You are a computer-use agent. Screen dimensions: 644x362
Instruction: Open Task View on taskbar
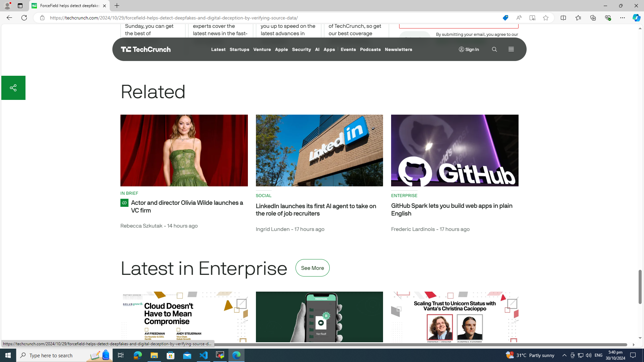120,355
